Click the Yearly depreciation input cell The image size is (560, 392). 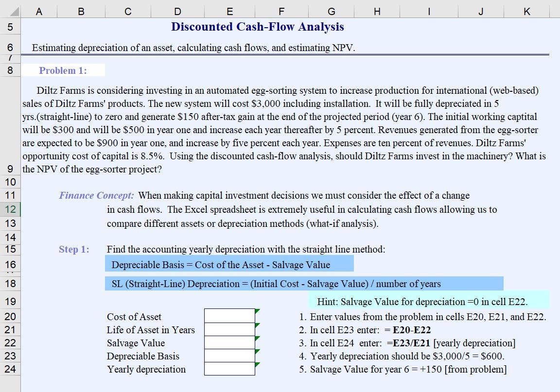(229, 369)
